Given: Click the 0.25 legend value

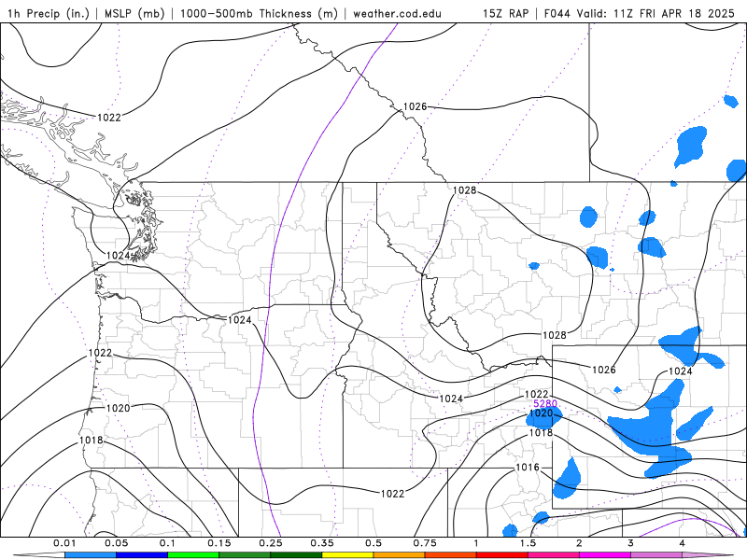Looking at the screenshot, I should pos(271,543).
